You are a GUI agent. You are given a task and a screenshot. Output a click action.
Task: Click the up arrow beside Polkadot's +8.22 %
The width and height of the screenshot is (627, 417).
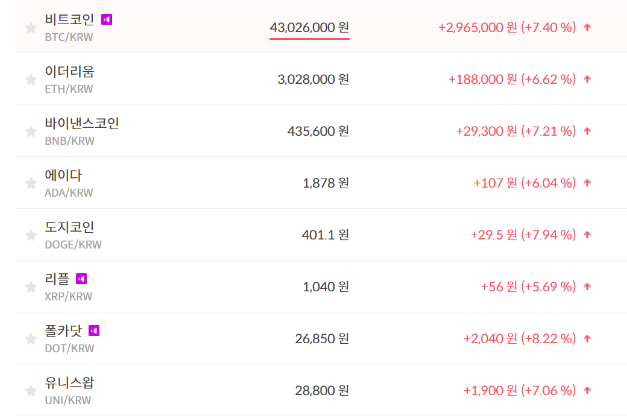587,339
